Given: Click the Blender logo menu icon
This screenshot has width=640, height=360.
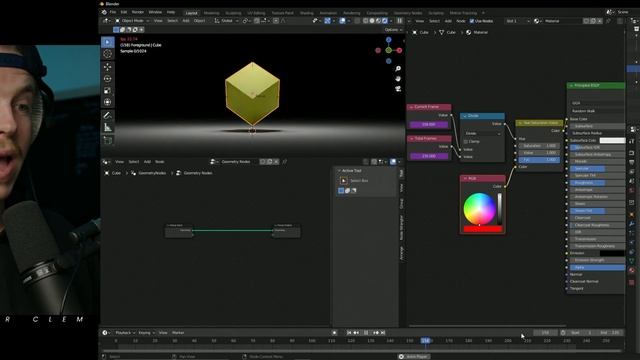Looking at the screenshot, I should pos(104,12).
